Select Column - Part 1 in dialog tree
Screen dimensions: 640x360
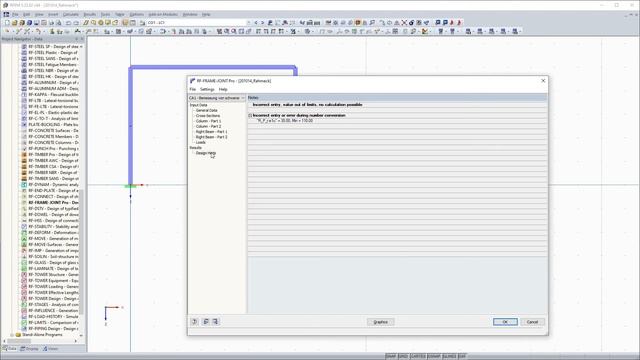208,121
